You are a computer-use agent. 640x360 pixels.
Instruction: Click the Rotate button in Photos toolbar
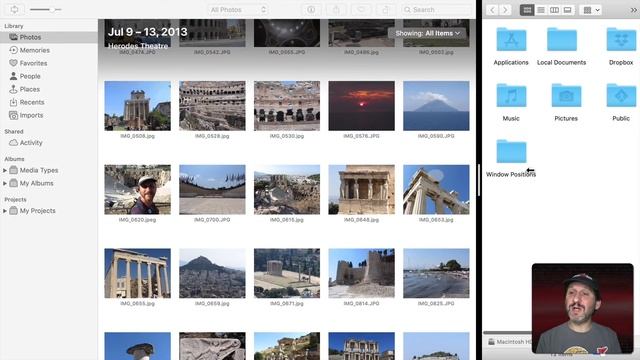pyautogui.click(x=386, y=9)
